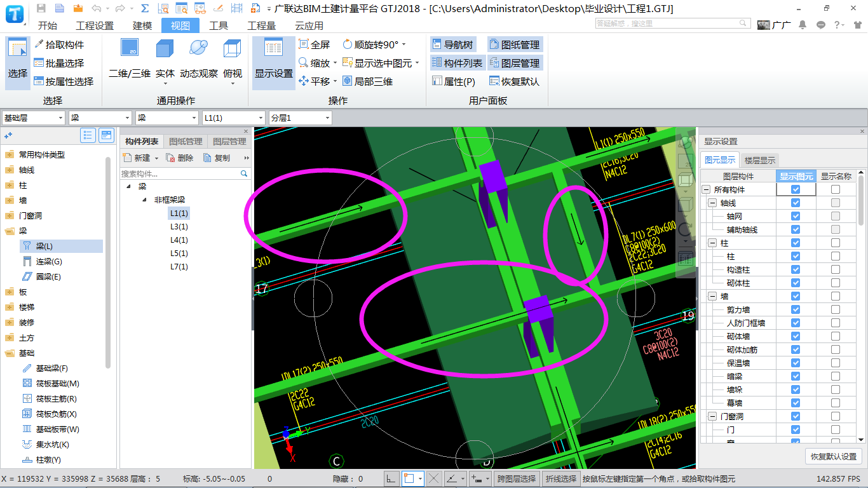Uncheck 显示图元 for 剪力墙
The width and height of the screenshot is (868, 488).
click(x=796, y=309)
